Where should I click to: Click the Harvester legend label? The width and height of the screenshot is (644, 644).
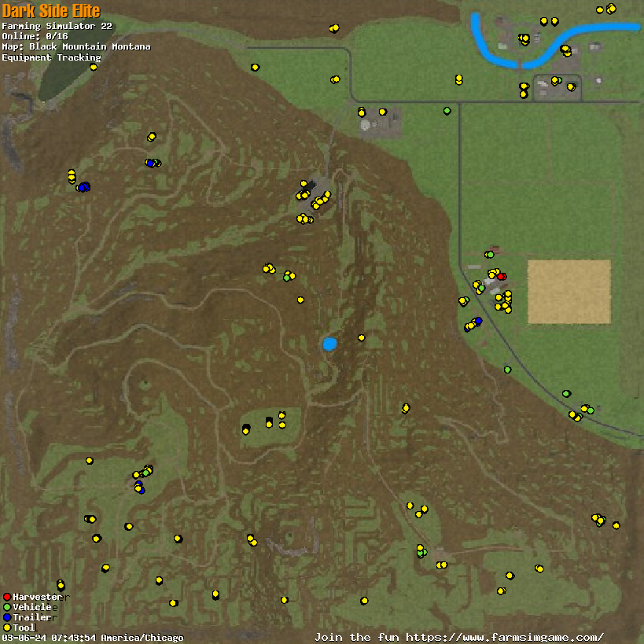(37, 598)
